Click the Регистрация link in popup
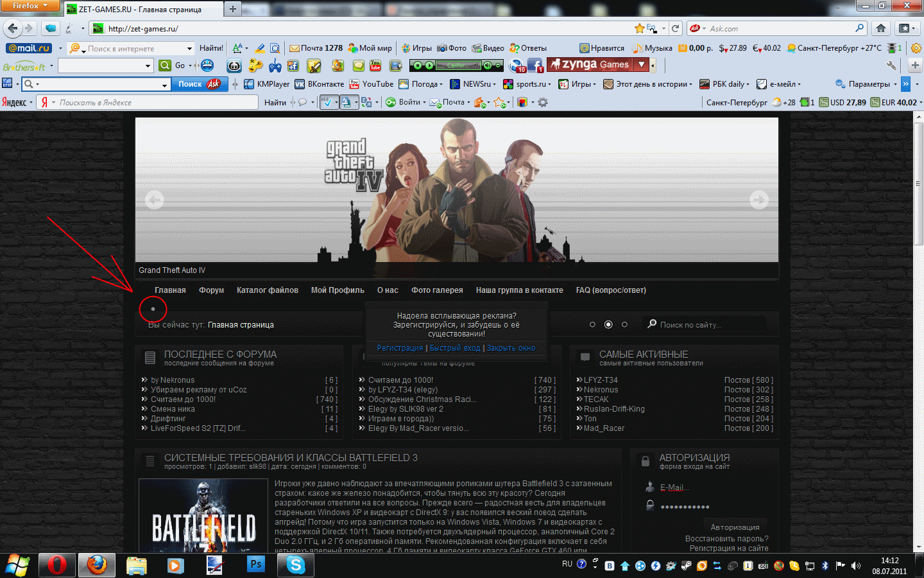924x578 pixels. point(400,348)
